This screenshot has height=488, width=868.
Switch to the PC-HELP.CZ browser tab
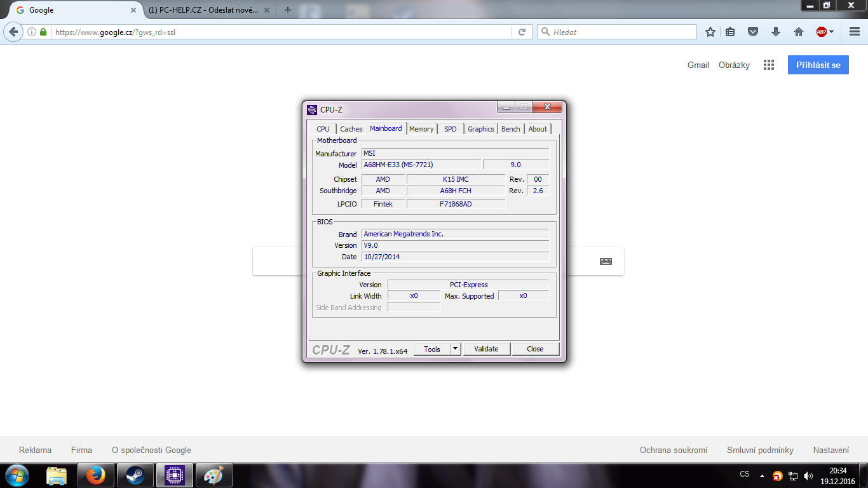click(203, 10)
